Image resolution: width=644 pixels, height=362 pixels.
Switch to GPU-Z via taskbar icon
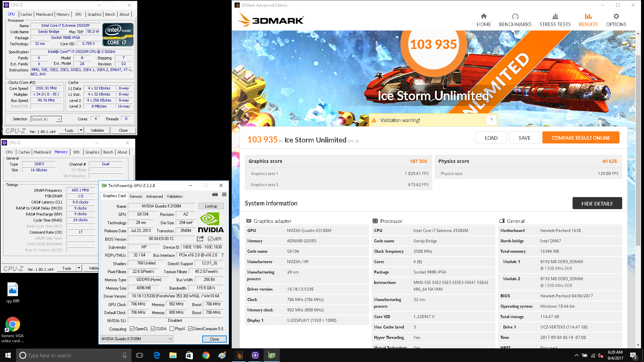coord(272,355)
